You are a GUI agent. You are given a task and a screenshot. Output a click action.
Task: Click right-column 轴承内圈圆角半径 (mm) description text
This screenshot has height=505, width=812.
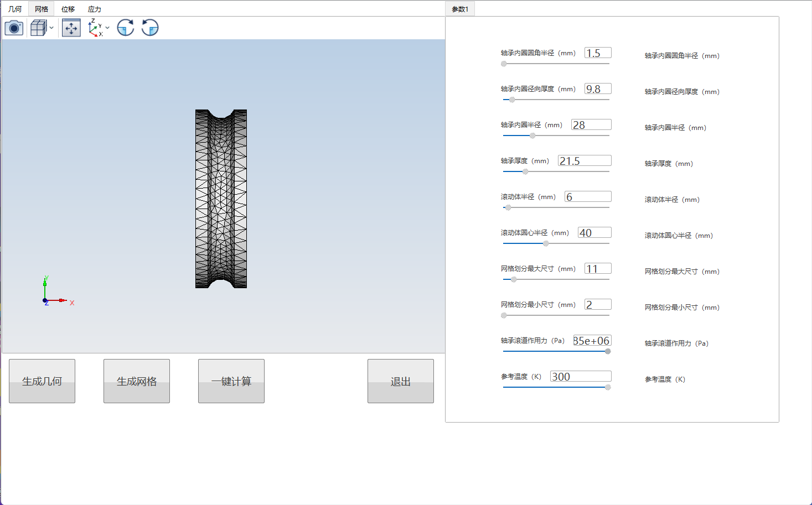click(682, 56)
